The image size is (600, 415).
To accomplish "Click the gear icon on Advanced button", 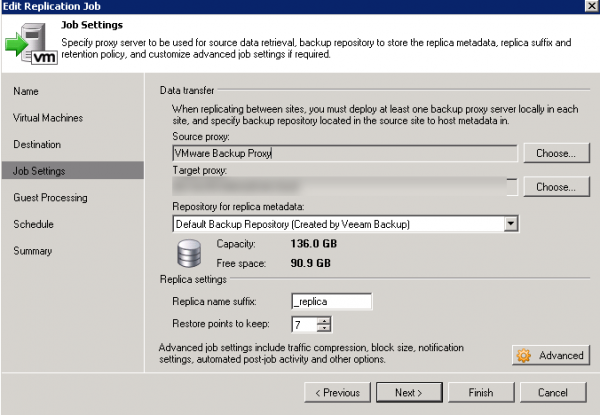I will click(x=525, y=355).
